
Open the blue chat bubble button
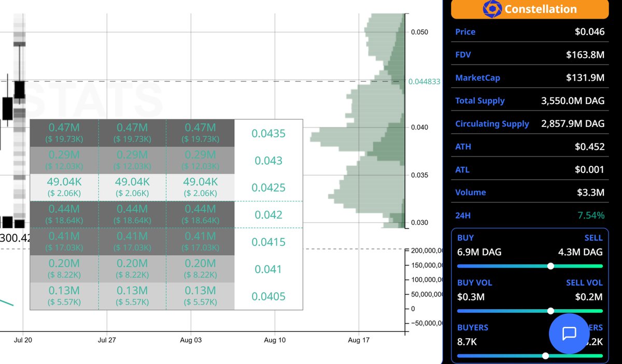(x=569, y=333)
